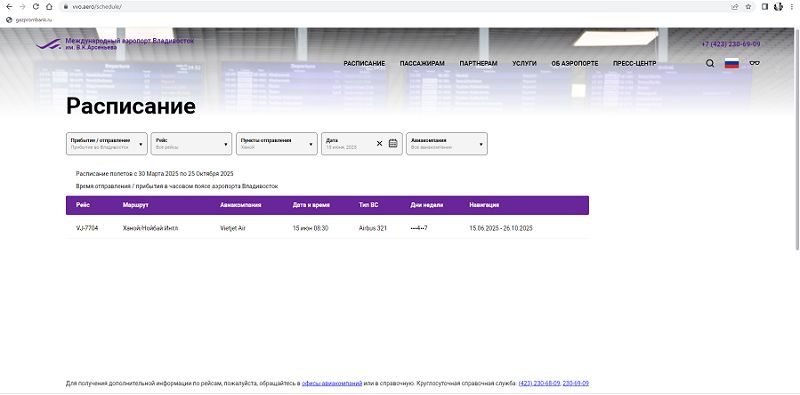
Task: Bookmark this page with star icon
Action: coord(748,7)
